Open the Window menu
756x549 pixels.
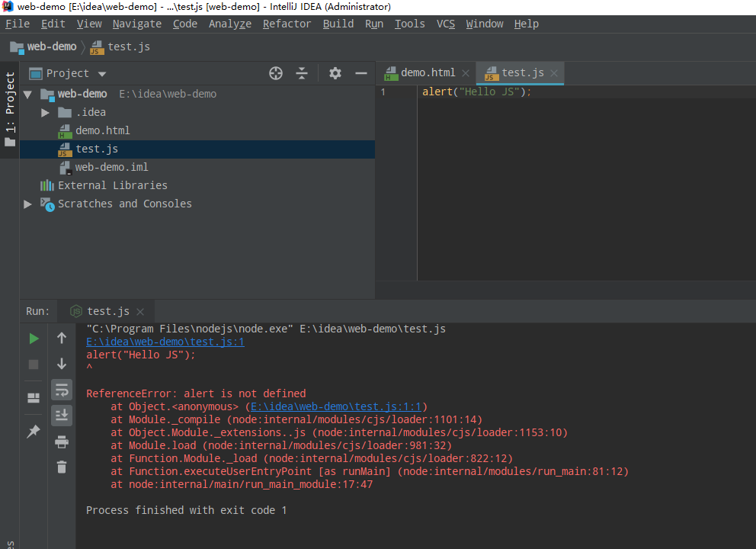(x=485, y=24)
